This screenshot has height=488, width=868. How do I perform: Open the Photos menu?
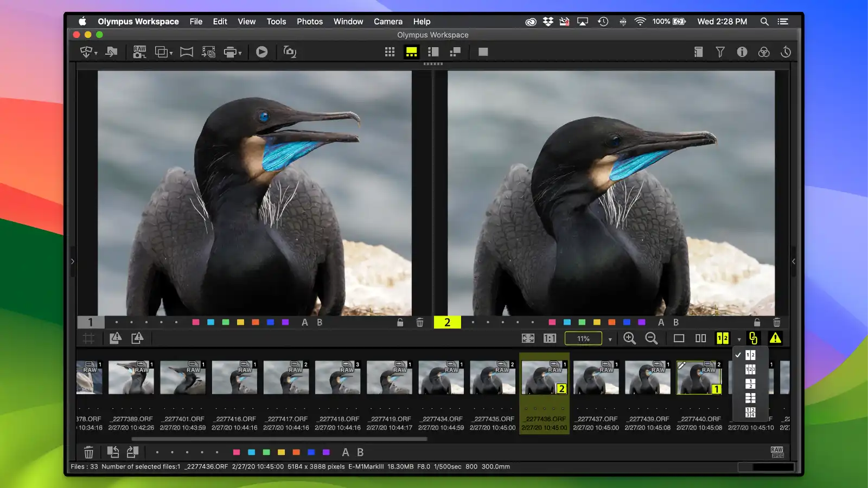[x=310, y=21]
